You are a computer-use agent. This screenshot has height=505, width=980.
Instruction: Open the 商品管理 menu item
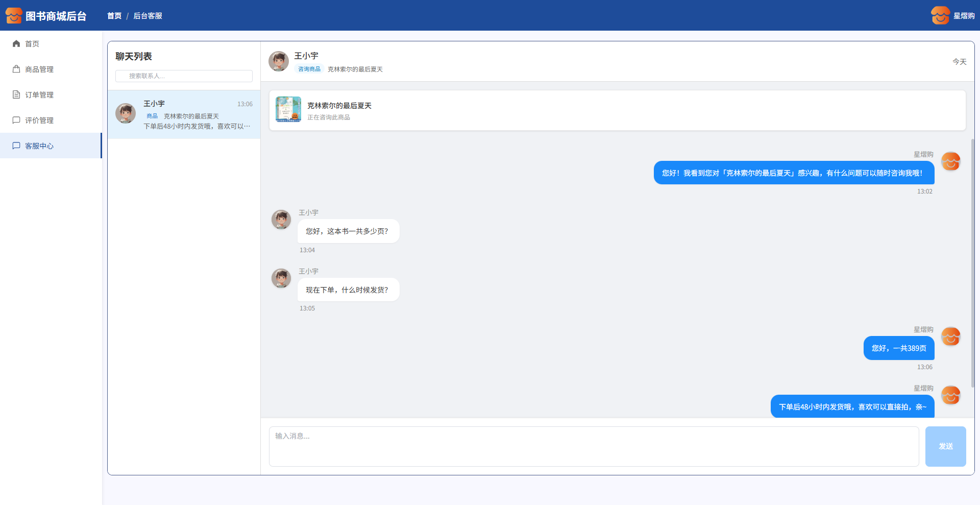(x=39, y=69)
